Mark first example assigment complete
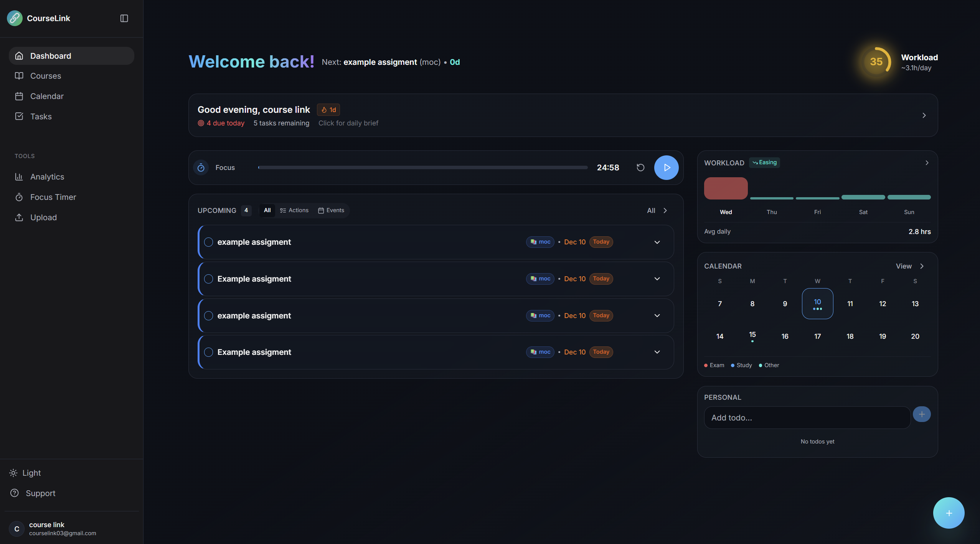This screenshot has width=980, height=544. [208, 242]
